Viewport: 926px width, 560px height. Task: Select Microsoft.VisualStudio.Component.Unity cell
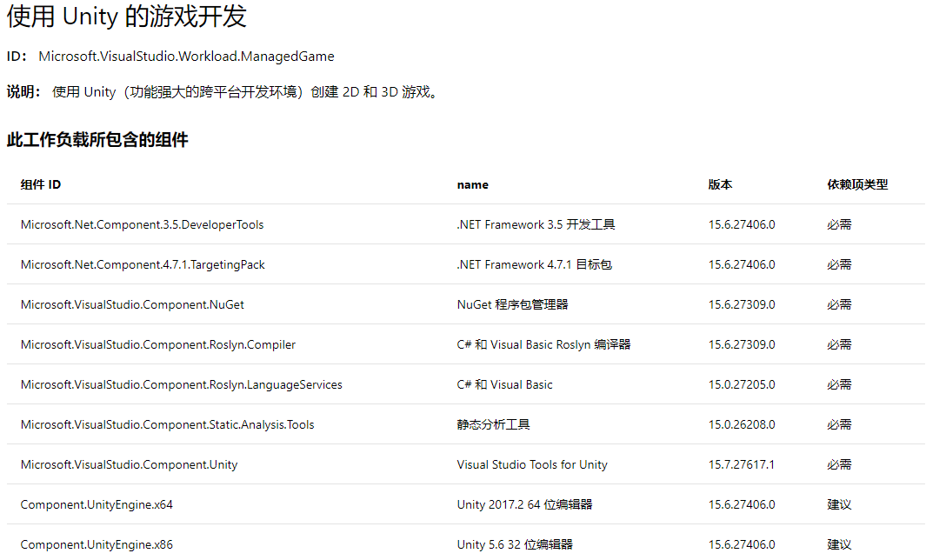point(129,465)
